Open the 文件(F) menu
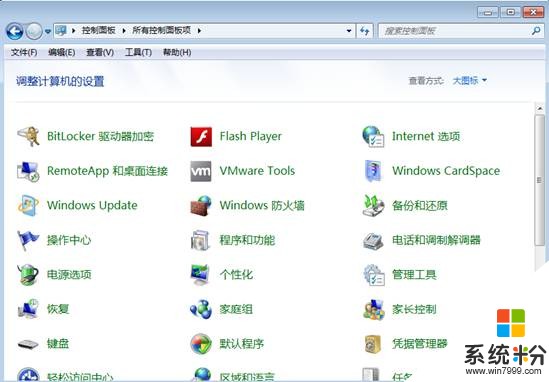 (24, 53)
